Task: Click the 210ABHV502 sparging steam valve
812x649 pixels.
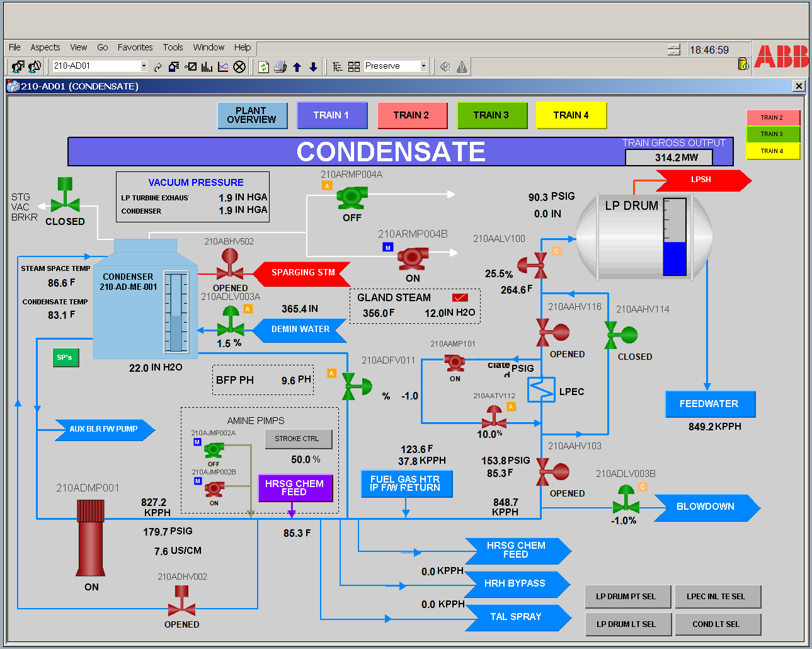Action: 230,265
